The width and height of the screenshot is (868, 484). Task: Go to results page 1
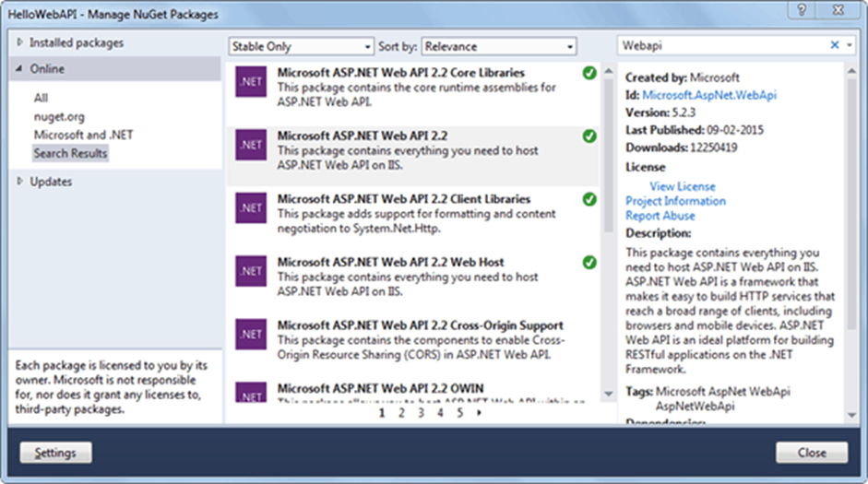[x=382, y=413]
